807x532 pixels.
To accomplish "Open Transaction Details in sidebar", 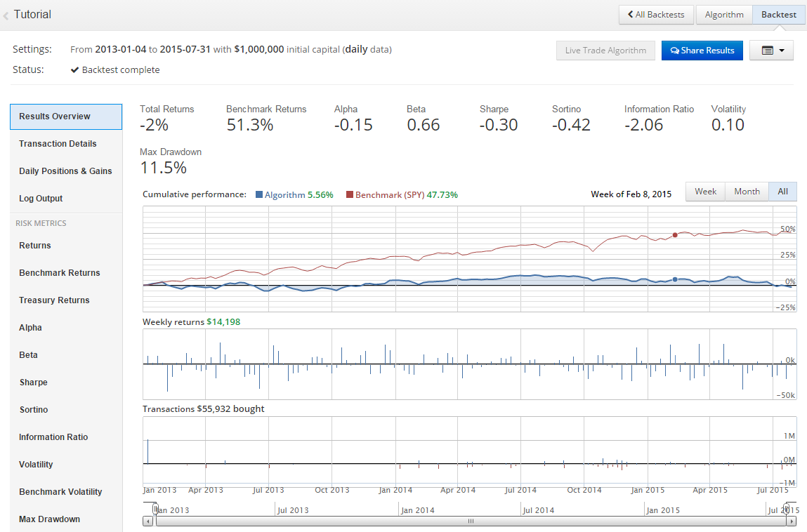I will tap(58, 144).
